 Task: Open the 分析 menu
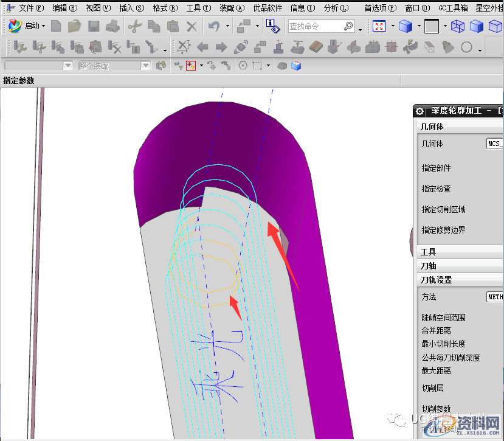(336, 8)
